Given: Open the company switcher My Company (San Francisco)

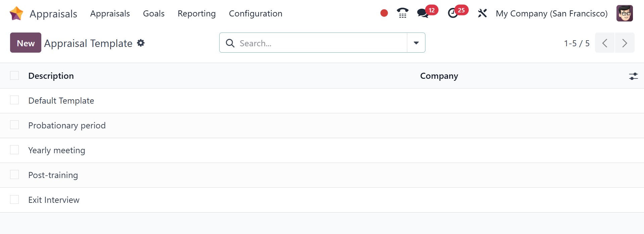Looking at the screenshot, I should [x=551, y=13].
